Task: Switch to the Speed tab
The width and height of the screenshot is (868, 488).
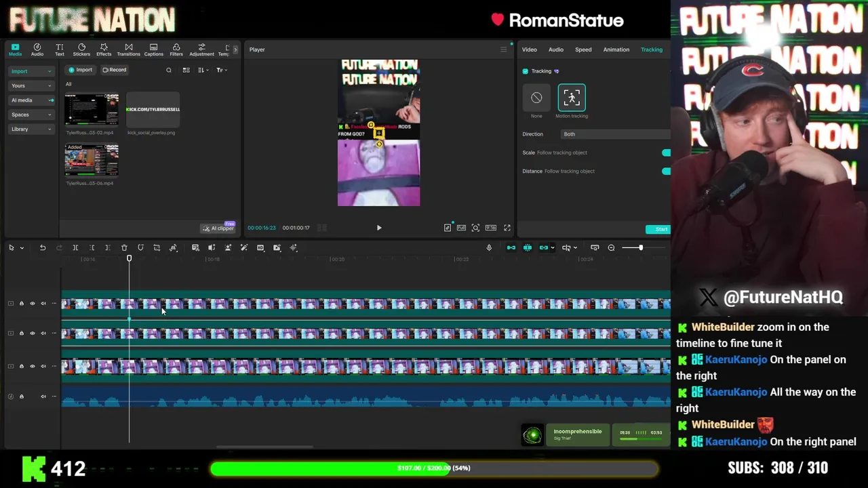Action: (583, 49)
